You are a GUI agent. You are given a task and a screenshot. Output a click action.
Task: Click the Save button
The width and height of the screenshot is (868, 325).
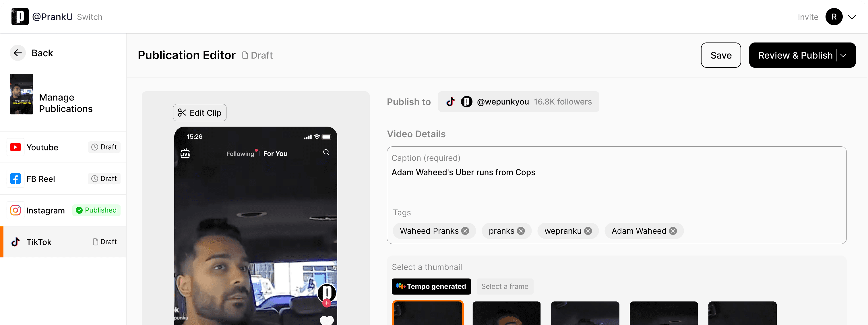click(x=720, y=55)
